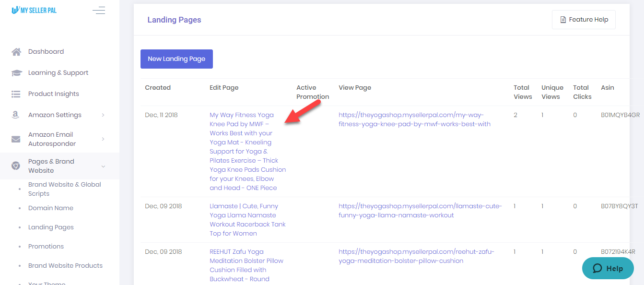Click the Unique Views column header
The height and width of the screenshot is (285, 644).
pyautogui.click(x=552, y=92)
